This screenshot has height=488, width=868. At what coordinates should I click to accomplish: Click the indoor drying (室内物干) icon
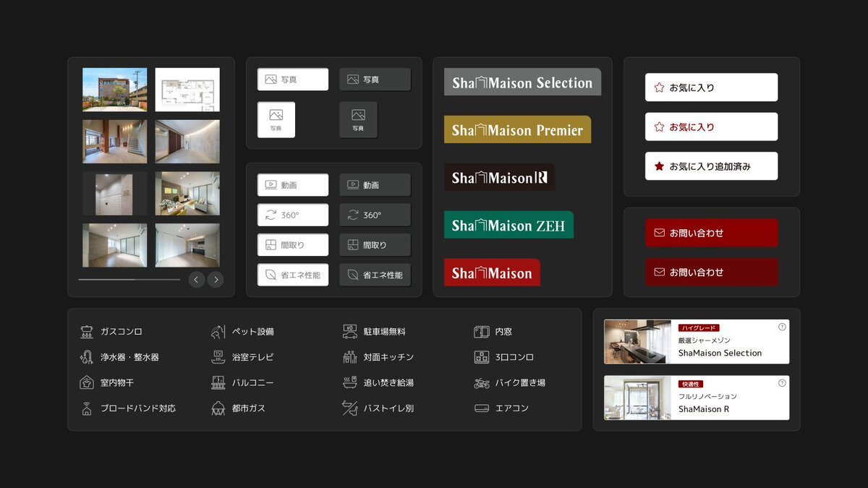tap(87, 382)
